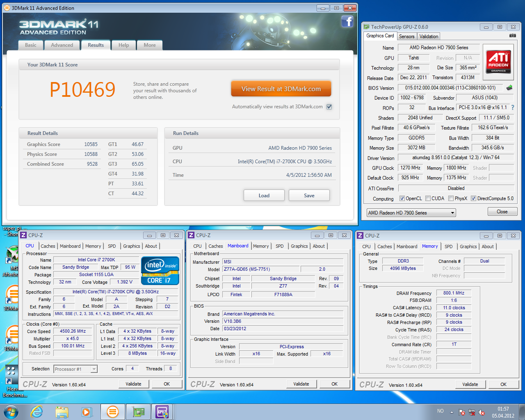Open Windows Explorer folder on taskbar
Screen dimensions: 525x420
[62, 412]
